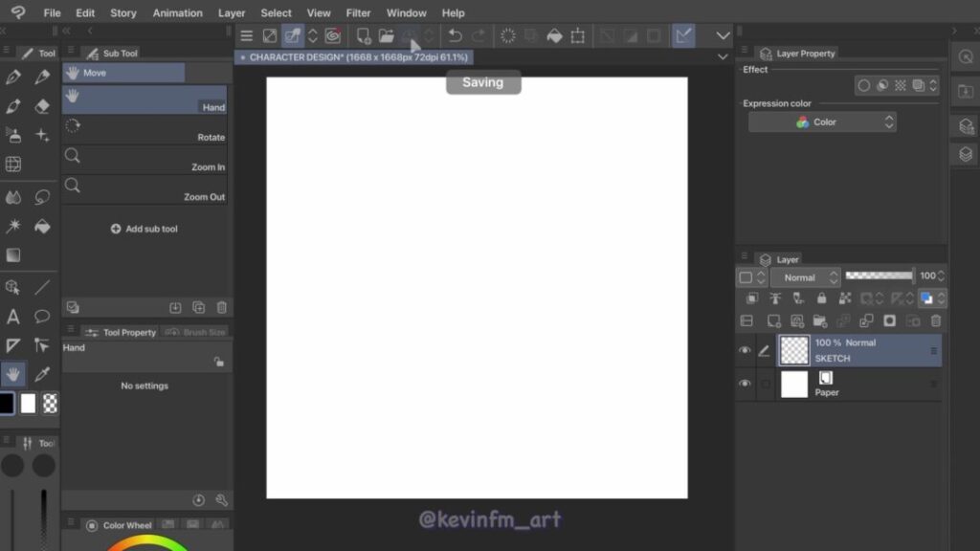Adjust layer opacity 100 stepper arrows
This screenshot has width=980, height=551.
941,276
